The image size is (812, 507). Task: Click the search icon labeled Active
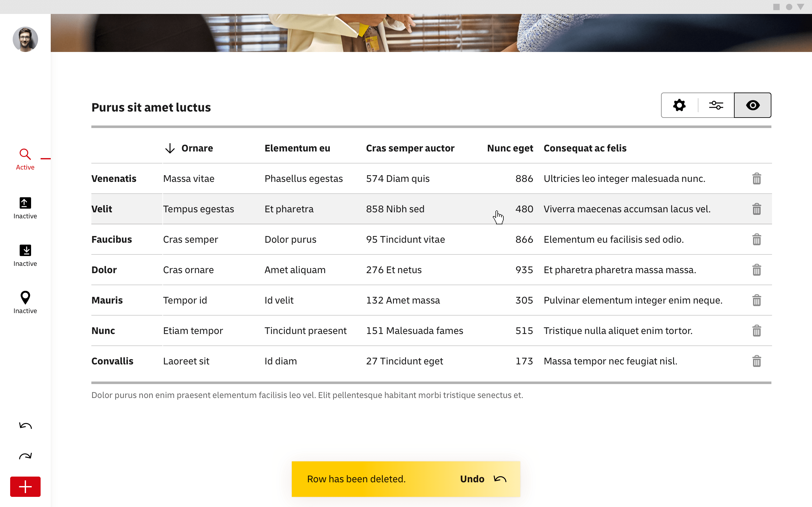[x=25, y=155]
